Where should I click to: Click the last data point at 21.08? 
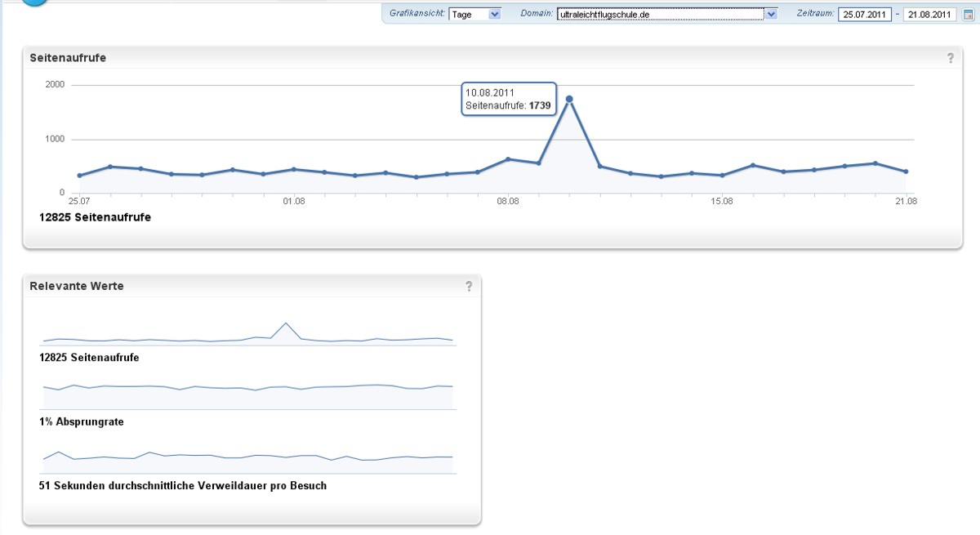coord(906,172)
